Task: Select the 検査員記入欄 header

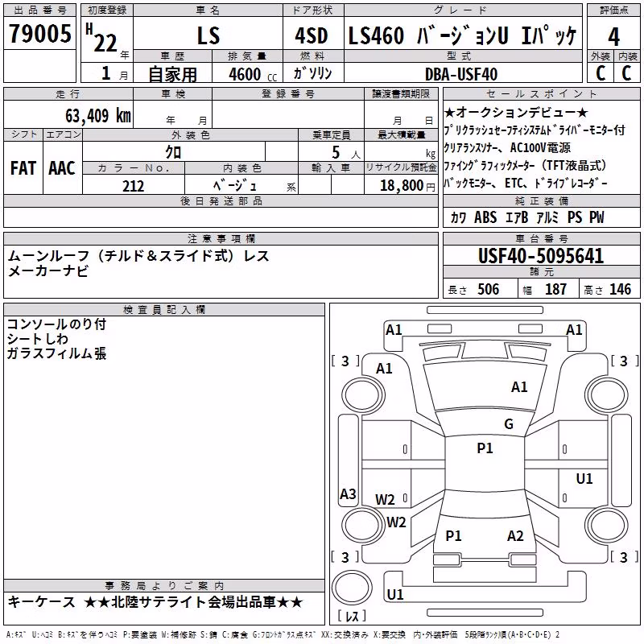Action: [x=164, y=310]
